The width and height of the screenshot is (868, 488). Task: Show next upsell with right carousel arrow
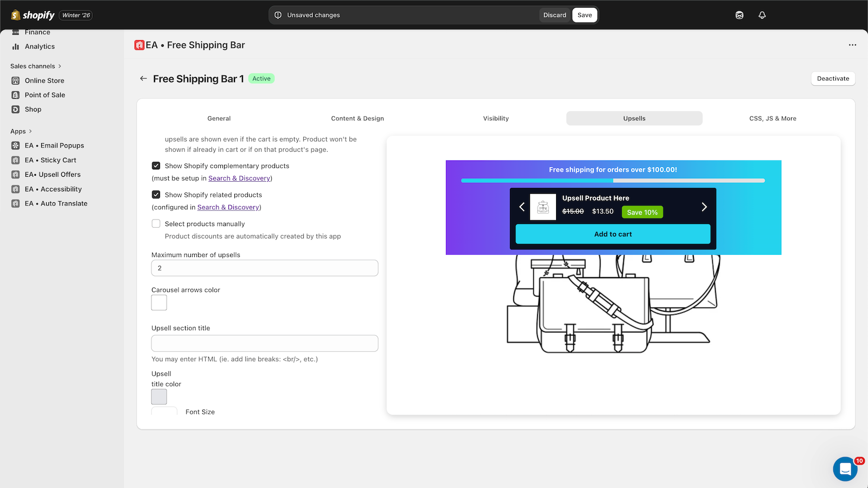[704, 207]
